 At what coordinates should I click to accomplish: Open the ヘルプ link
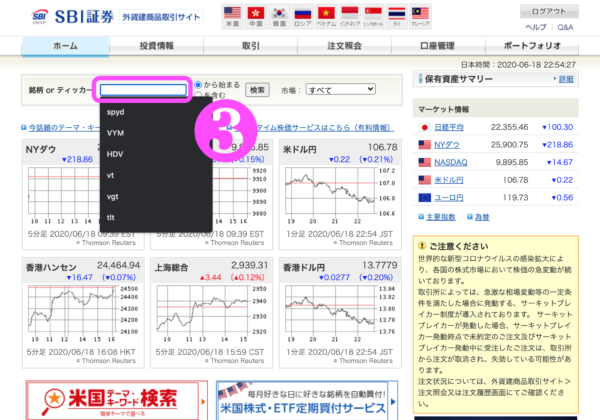tap(536, 28)
